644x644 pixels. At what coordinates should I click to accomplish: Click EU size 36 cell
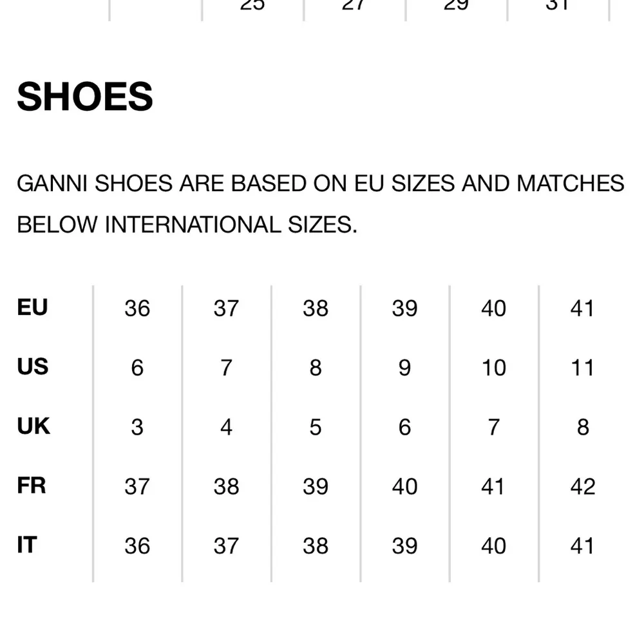coord(137,308)
